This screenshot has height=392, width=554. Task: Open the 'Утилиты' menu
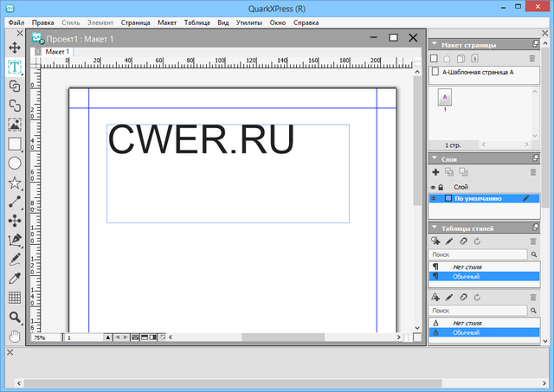(x=249, y=22)
